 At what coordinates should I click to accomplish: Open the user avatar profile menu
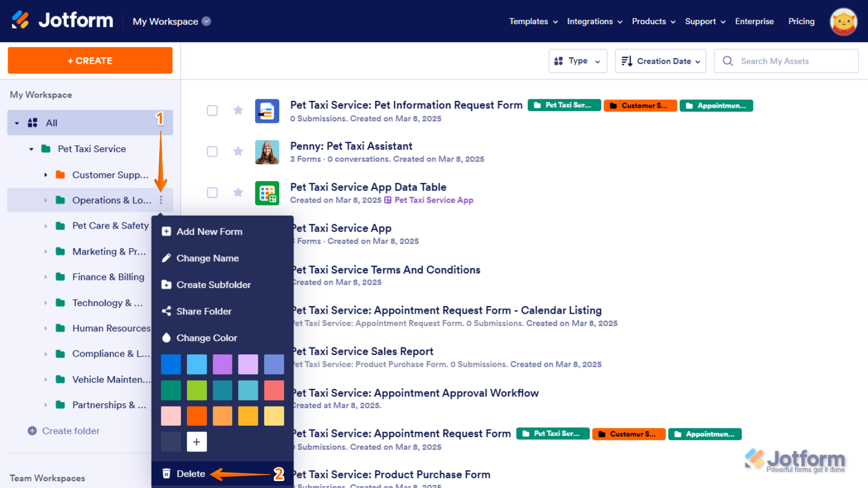843,21
